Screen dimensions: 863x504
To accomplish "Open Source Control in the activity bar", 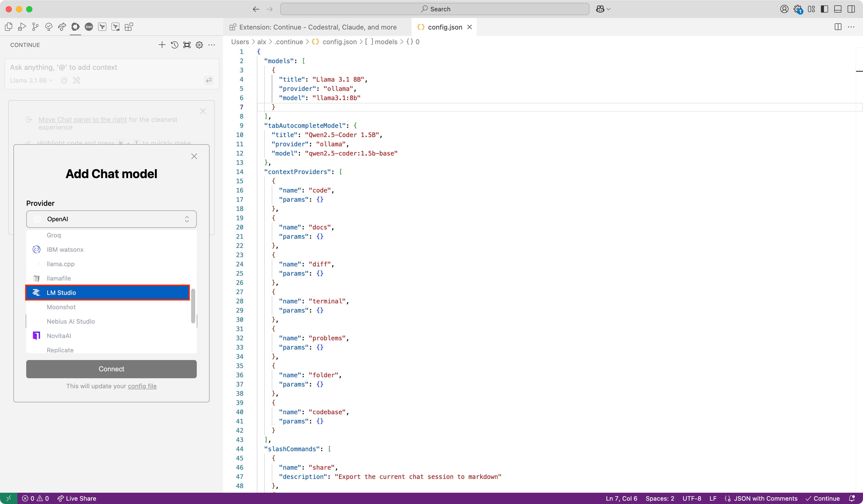I will pos(35,27).
